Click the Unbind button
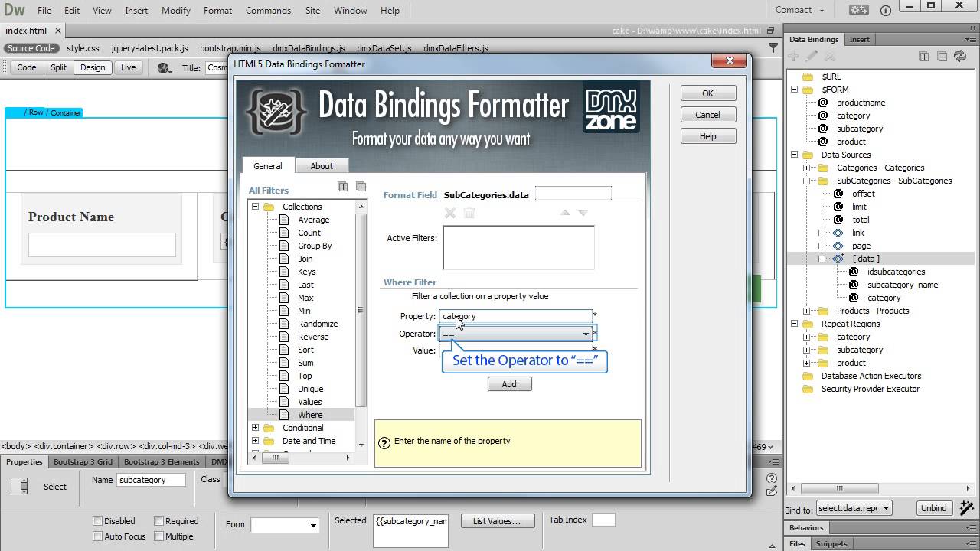Image resolution: width=980 pixels, height=551 pixels. point(934,508)
